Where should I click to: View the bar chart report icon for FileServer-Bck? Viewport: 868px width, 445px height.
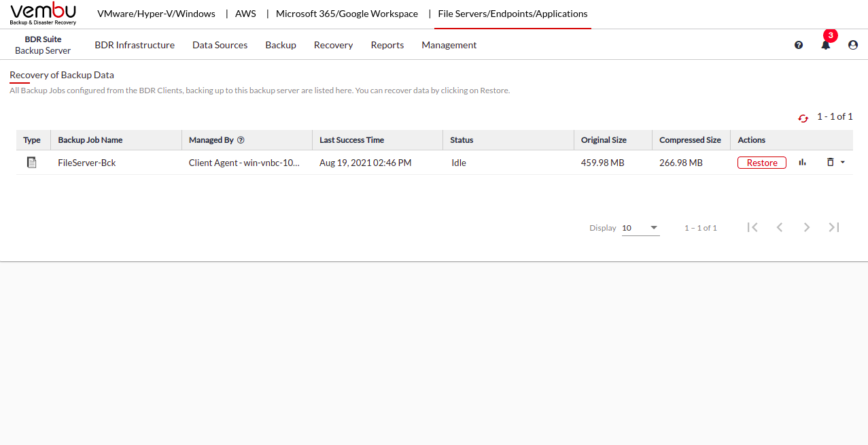[802, 162]
